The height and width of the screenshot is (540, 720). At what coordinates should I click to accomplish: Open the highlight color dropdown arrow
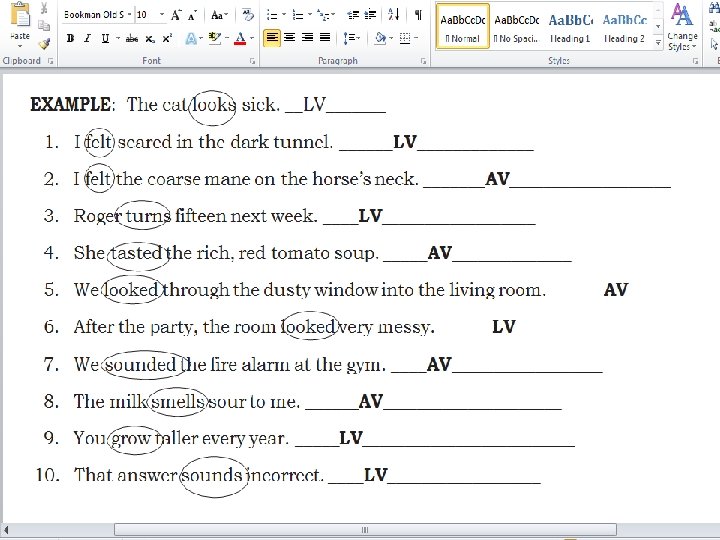click(227, 39)
